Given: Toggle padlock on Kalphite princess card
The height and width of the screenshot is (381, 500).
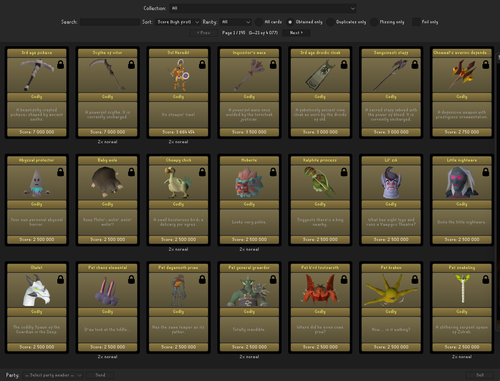Looking at the screenshot, I should pos(344,172).
